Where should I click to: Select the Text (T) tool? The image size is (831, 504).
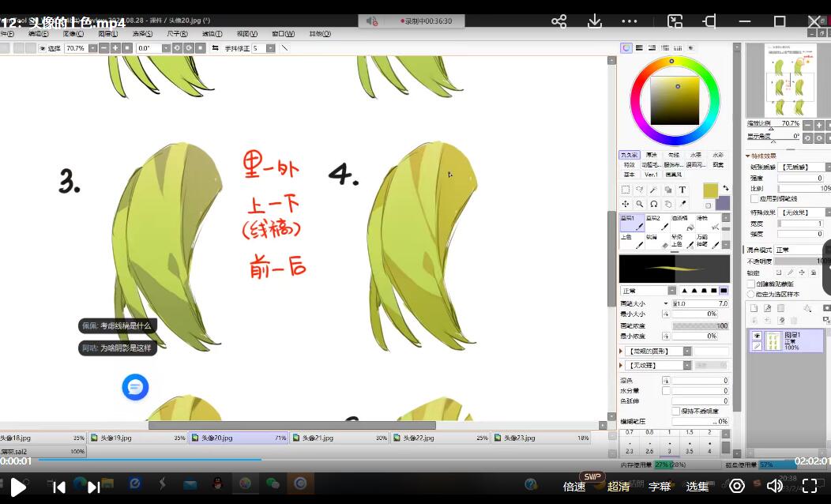(682, 190)
